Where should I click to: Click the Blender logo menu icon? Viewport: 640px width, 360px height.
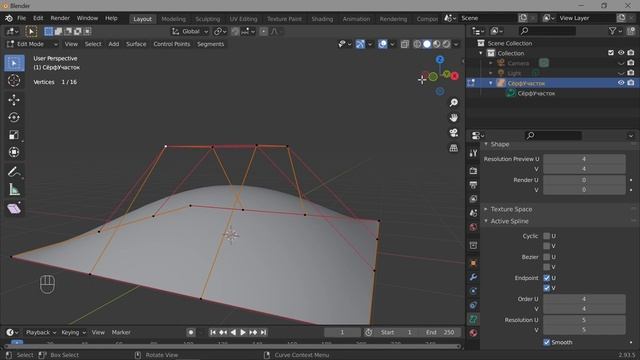(x=9, y=18)
